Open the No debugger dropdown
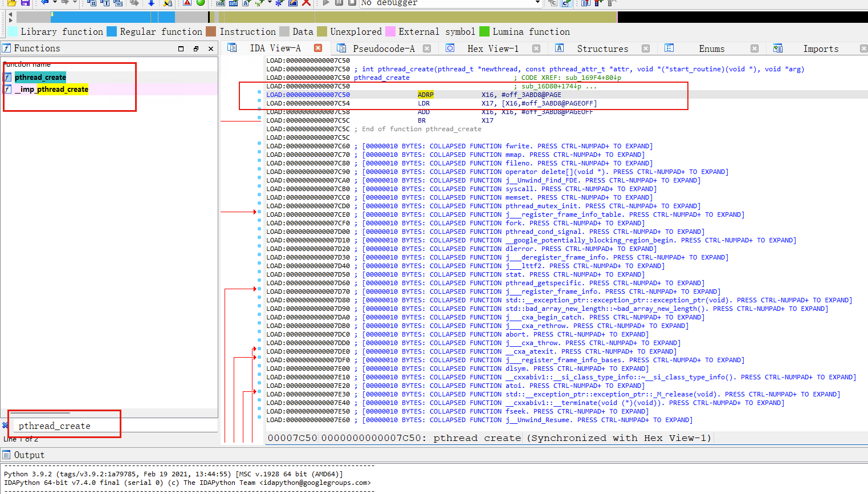This screenshot has width=868, height=494. (537, 2)
